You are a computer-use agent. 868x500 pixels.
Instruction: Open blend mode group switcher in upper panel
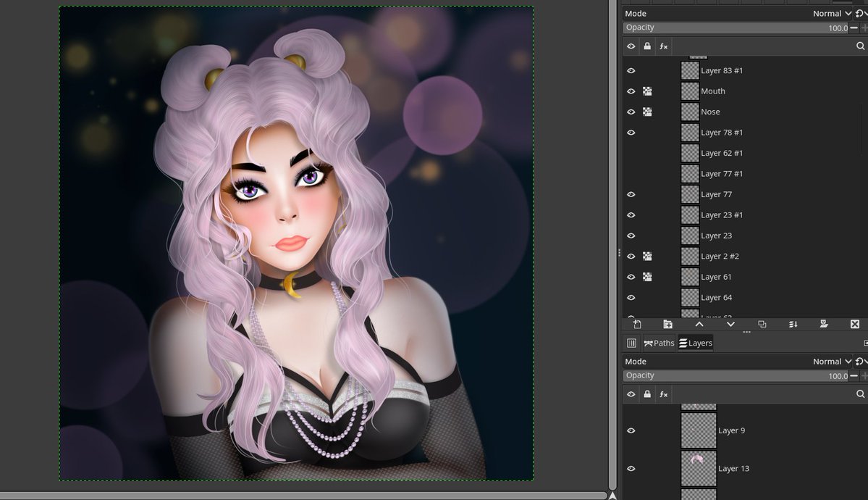pyautogui.click(x=860, y=13)
